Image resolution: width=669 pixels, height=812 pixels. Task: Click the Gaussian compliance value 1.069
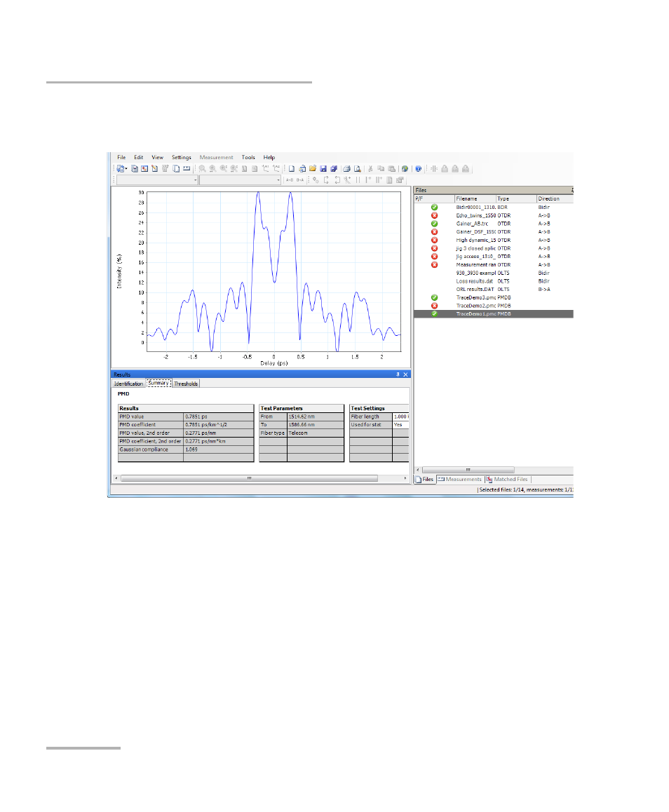[219, 449]
